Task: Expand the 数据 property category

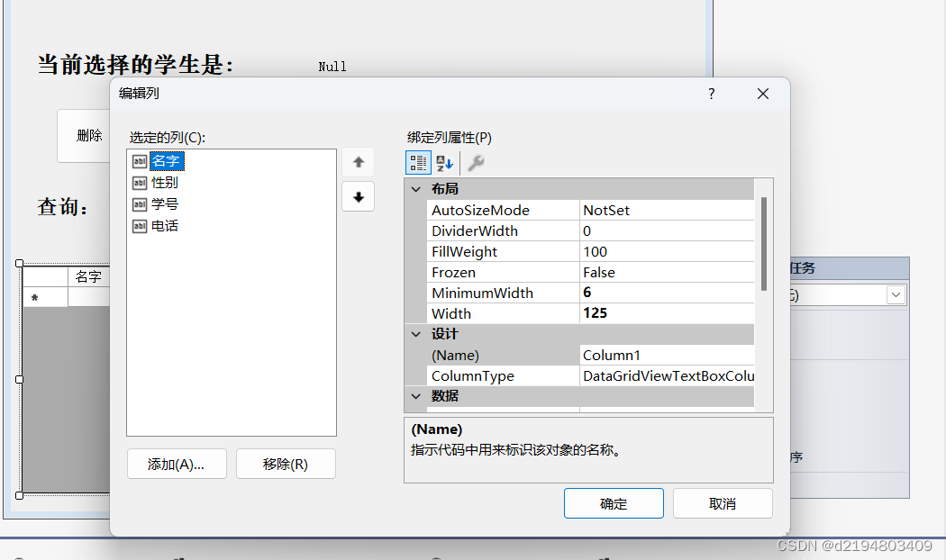Action: [415, 395]
